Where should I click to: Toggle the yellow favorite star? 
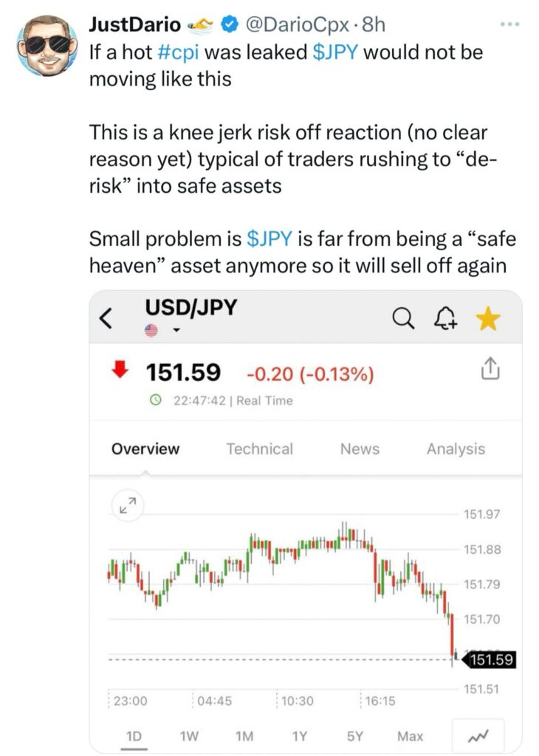click(x=488, y=319)
